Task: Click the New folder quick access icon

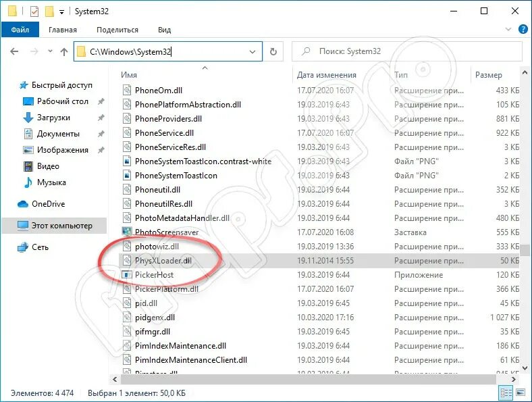Action: 49,11
